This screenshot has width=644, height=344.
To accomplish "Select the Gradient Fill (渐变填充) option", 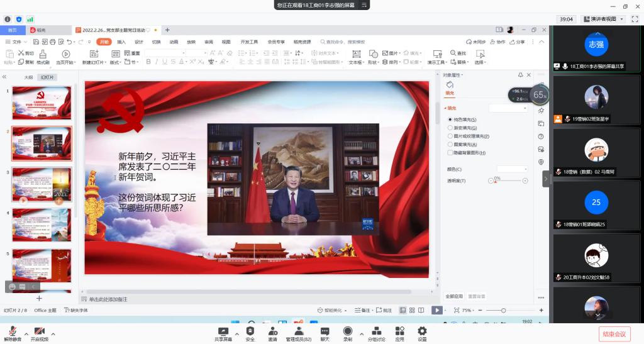I will point(450,128).
